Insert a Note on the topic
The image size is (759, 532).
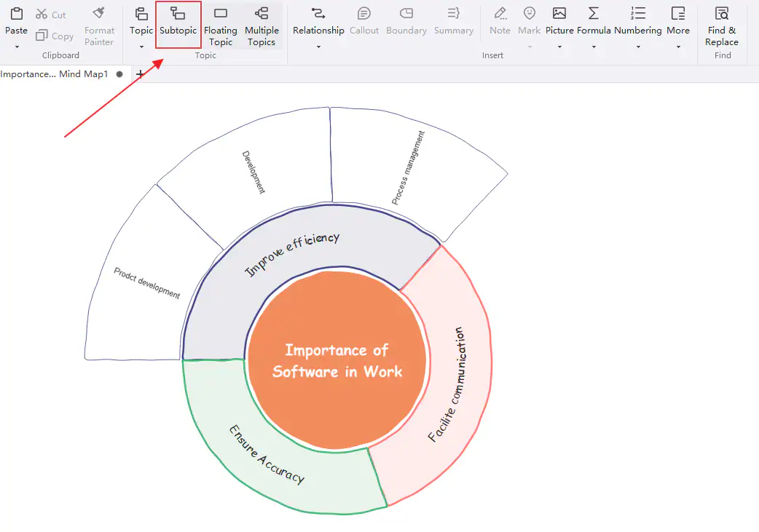point(500,22)
